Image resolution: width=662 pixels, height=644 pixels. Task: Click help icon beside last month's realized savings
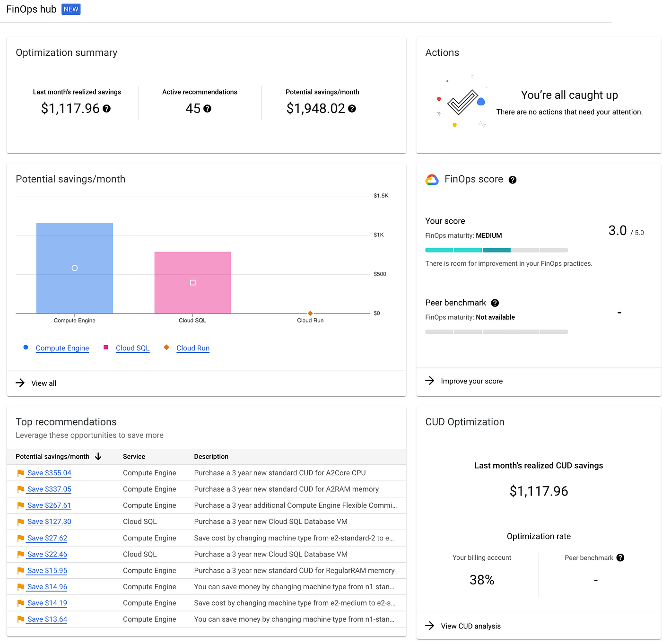[107, 109]
